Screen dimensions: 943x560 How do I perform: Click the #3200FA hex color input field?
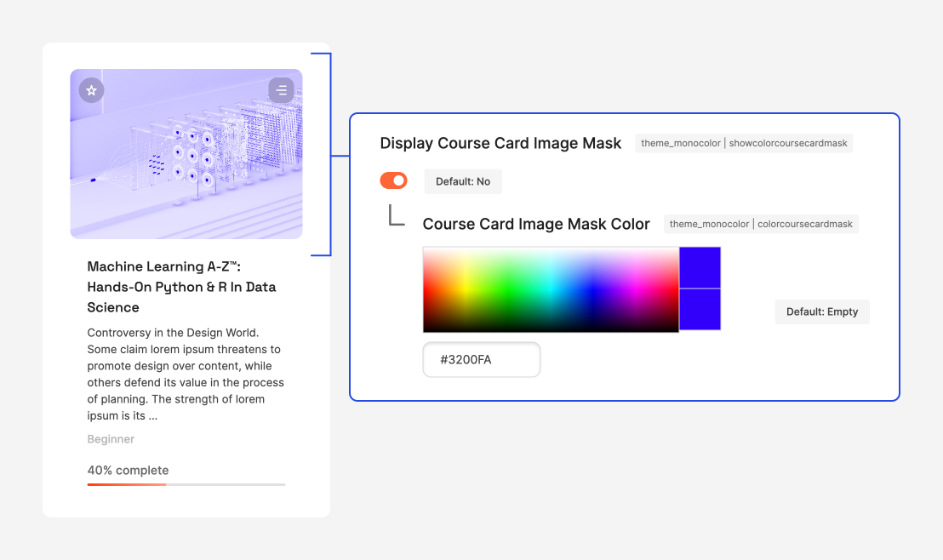[482, 359]
